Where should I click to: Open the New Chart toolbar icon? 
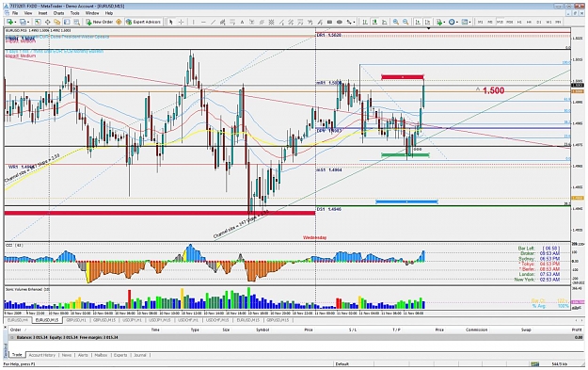tap(9, 22)
